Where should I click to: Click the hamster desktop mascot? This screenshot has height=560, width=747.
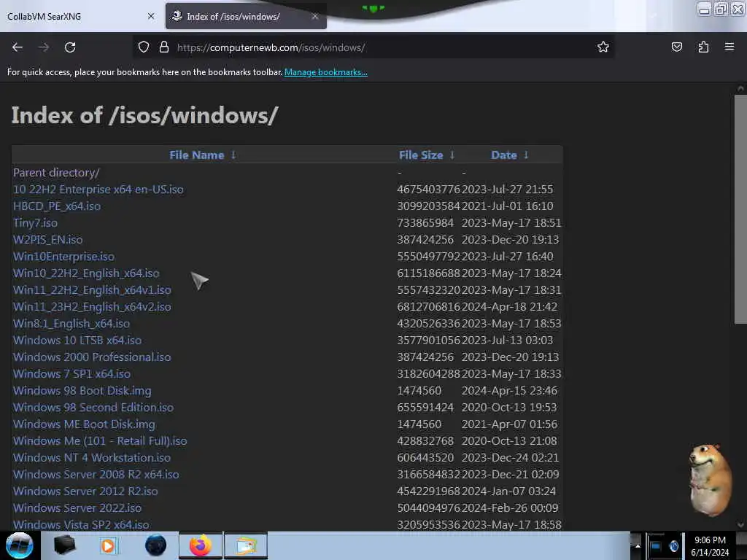(x=710, y=480)
